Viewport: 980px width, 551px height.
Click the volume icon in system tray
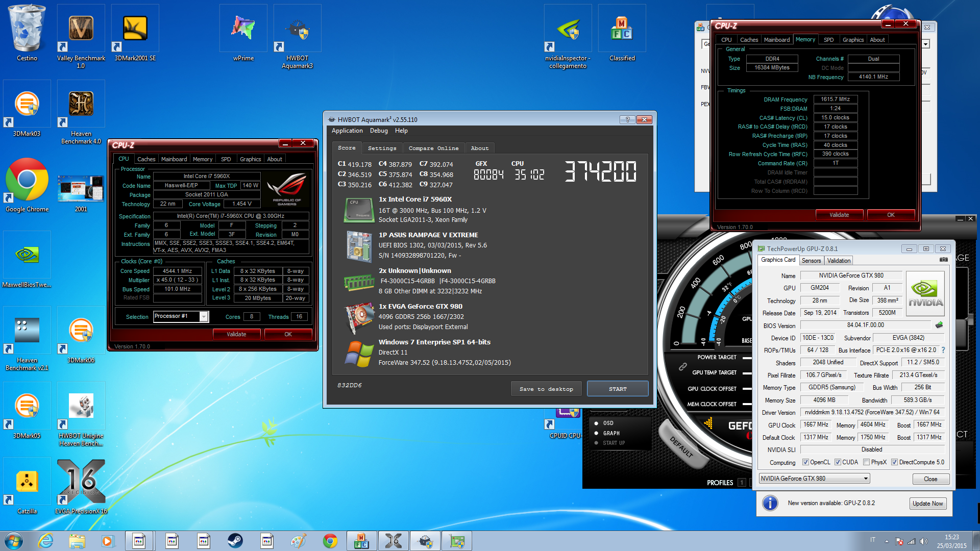coord(923,541)
